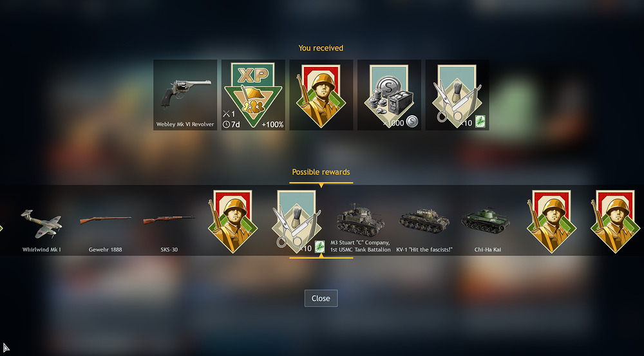Click the yellow marker arrow above the reward strip
Screen dimensions: 644x356
pyautogui.click(x=321, y=185)
